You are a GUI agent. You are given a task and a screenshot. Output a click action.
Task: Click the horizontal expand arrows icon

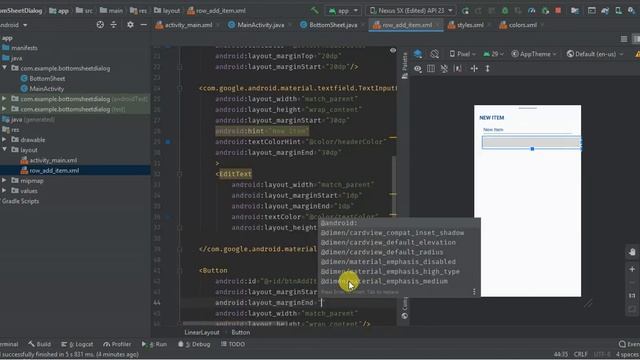click(x=474, y=69)
